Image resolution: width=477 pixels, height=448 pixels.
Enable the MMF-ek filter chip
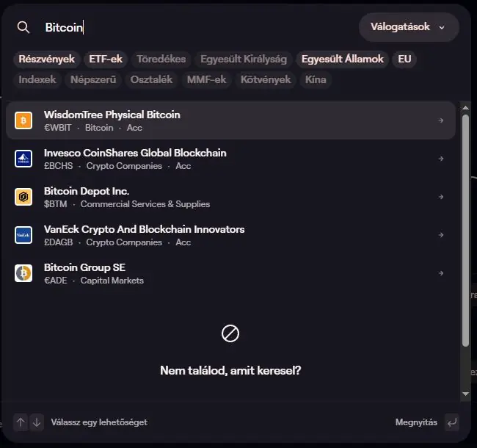coord(206,80)
